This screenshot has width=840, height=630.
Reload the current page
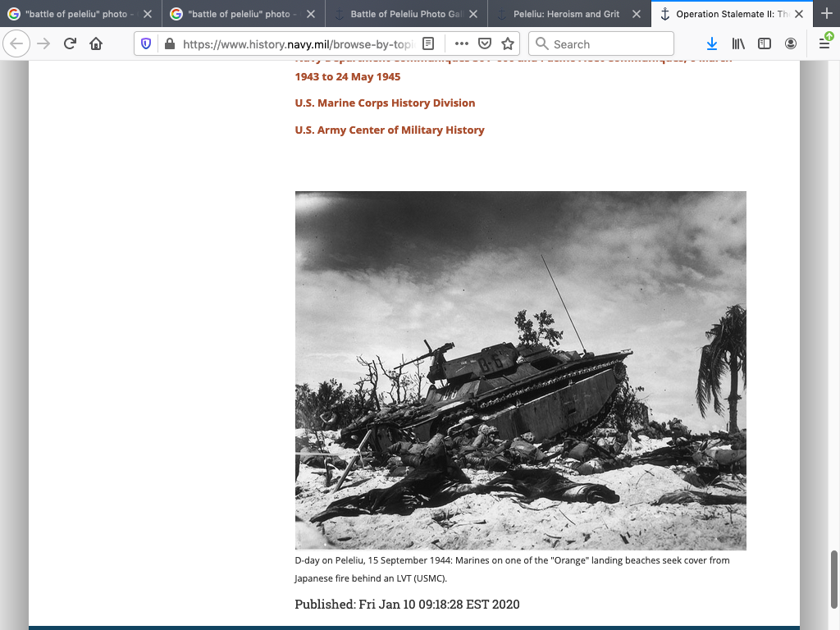tap(70, 44)
